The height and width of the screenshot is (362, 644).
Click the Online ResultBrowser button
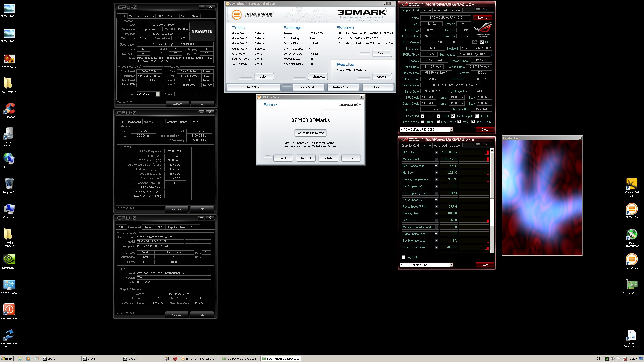click(310, 133)
